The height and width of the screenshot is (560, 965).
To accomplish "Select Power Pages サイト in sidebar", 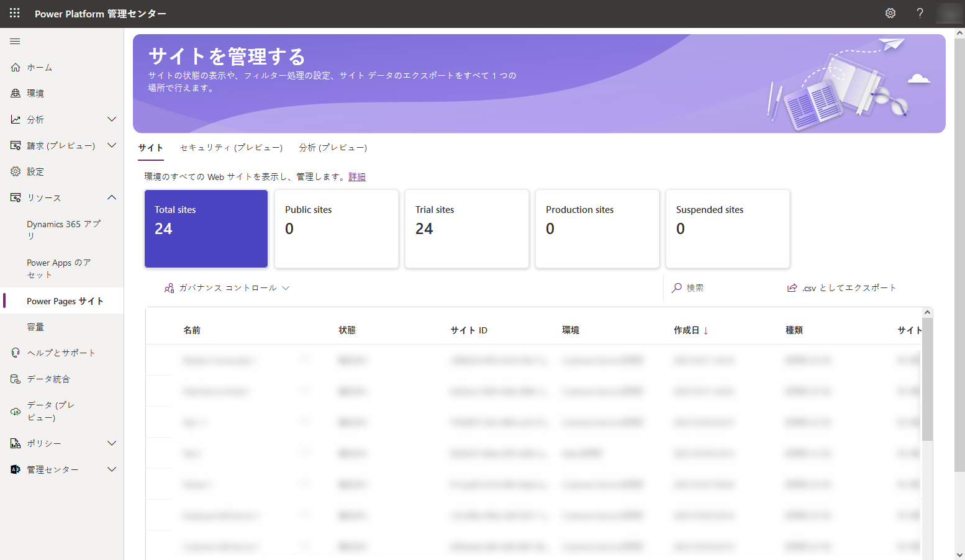I will coord(62,301).
